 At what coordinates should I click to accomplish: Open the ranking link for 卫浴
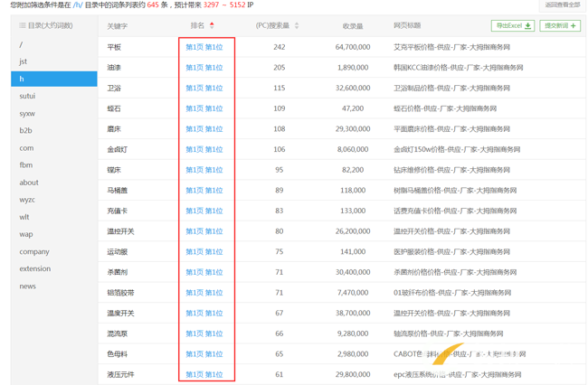[x=204, y=88]
